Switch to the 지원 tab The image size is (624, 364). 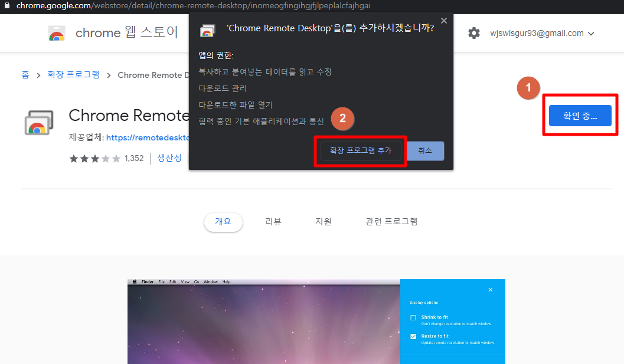tap(324, 222)
